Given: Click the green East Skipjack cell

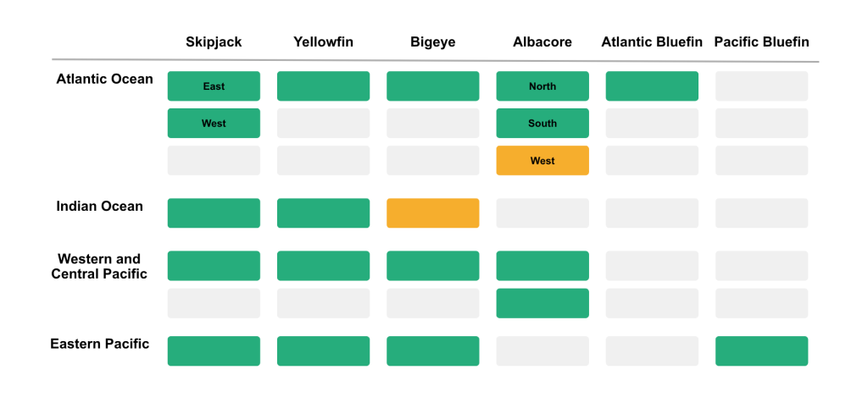Looking at the screenshot, I should point(214,86).
